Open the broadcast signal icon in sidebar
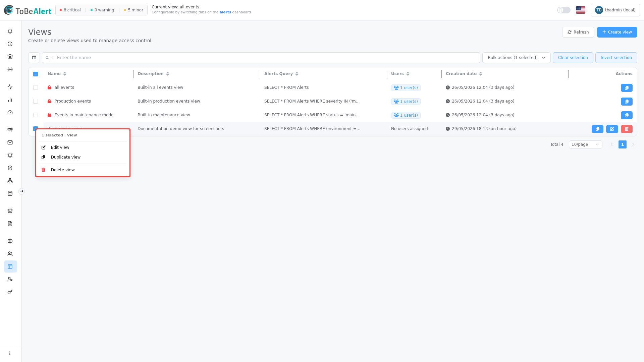 point(10,69)
